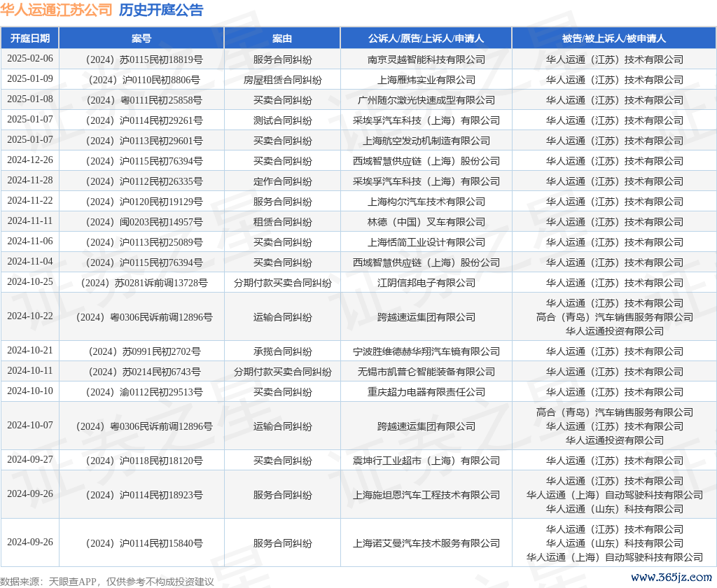
Task: Click plaintiff 震坤行工业超市（上海）有限公司
Action: point(426,461)
